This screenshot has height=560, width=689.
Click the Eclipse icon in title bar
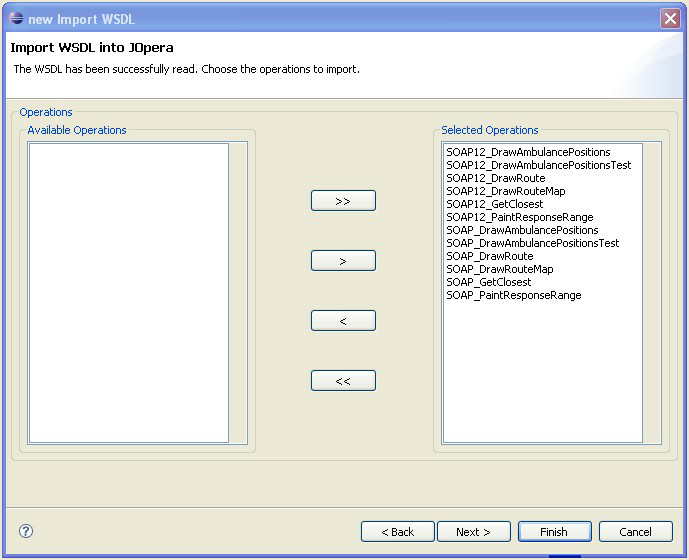16,18
